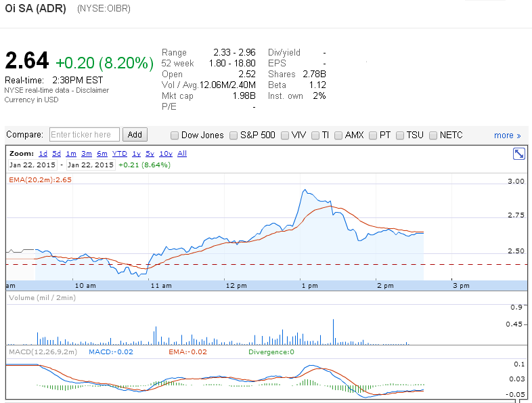Screen dimensions: 532x403
Task: Click the Add ticker button
Action: (135, 135)
